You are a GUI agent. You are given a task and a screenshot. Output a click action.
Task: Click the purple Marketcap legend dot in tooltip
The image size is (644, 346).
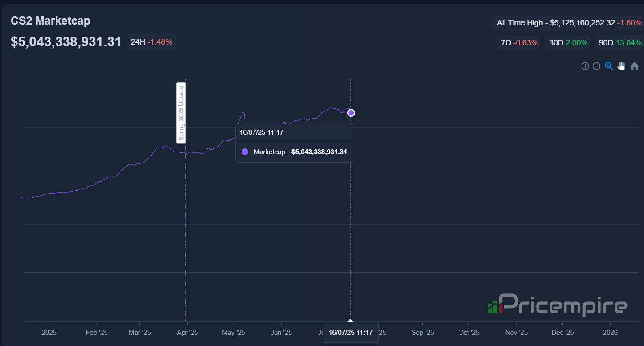245,152
